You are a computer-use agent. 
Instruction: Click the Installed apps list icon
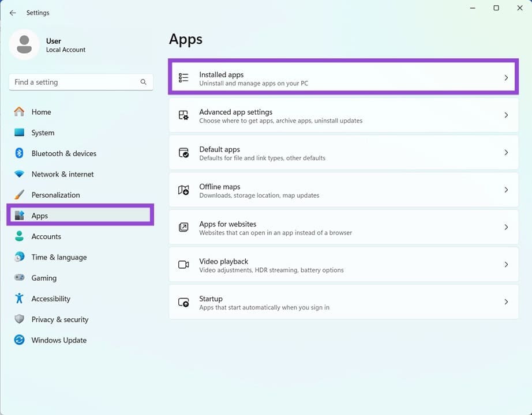tap(183, 78)
